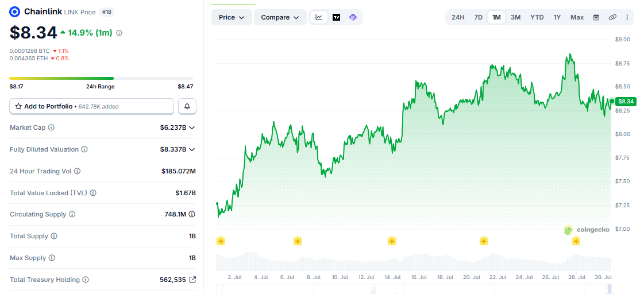This screenshot has width=644, height=294.
Task: Click the $1.67B TVL value
Action: [186, 193]
